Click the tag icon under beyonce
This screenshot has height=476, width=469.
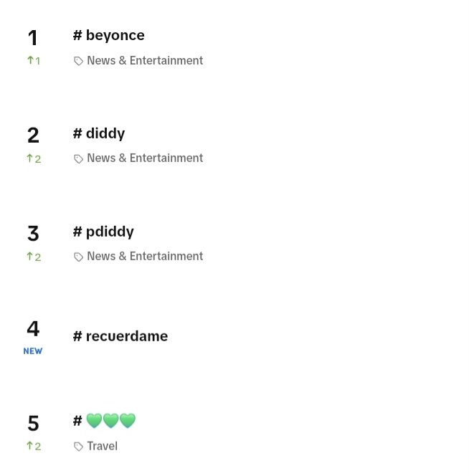click(x=78, y=61)
